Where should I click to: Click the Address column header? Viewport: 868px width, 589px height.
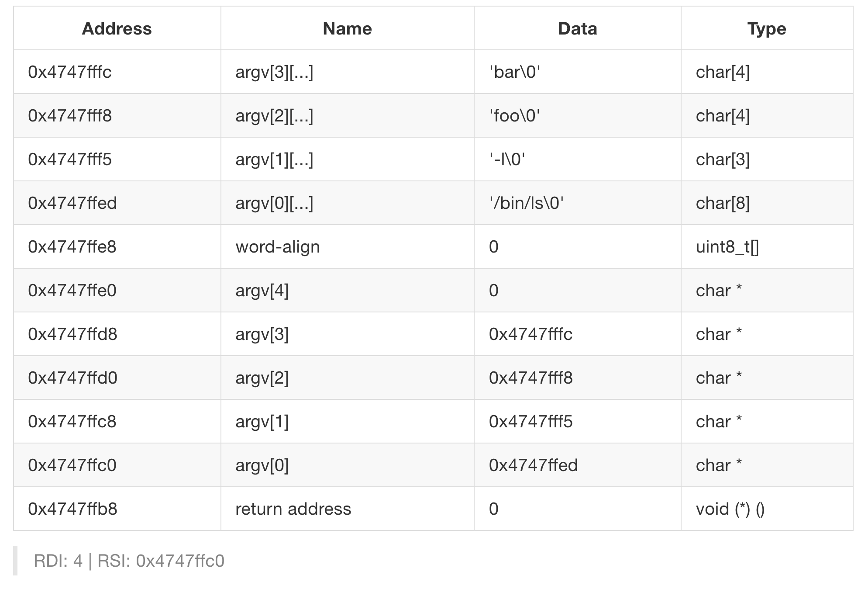click(x=117, y=29)
